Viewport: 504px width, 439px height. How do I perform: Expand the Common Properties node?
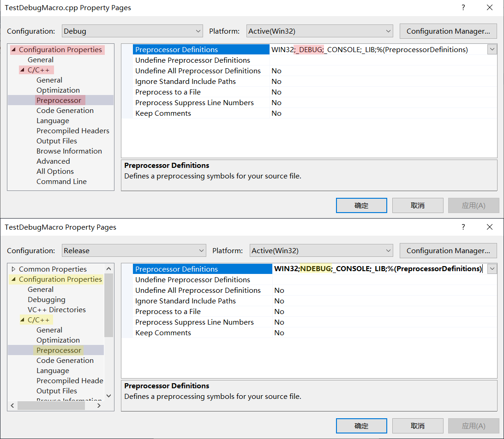tap(12, 269)
